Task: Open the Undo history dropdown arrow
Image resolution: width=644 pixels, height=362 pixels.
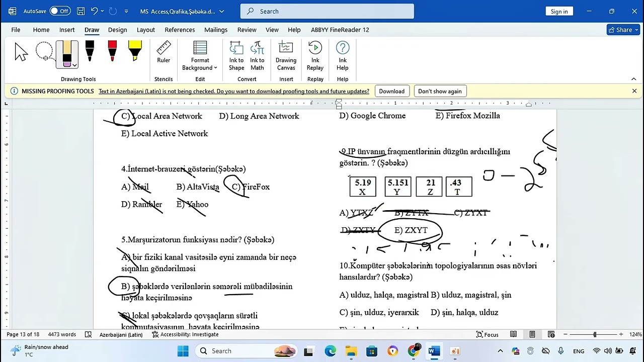Action: tap(102, 11)
